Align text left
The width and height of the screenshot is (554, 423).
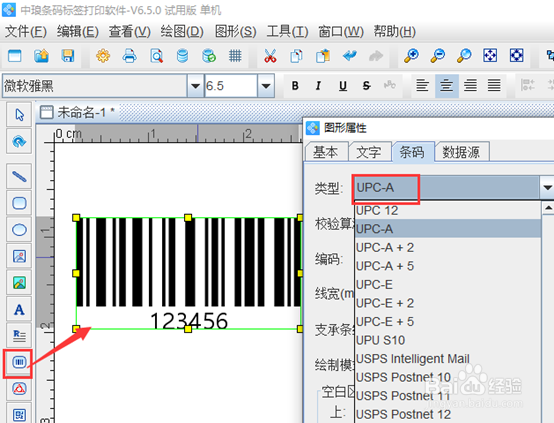coord(422,86)
